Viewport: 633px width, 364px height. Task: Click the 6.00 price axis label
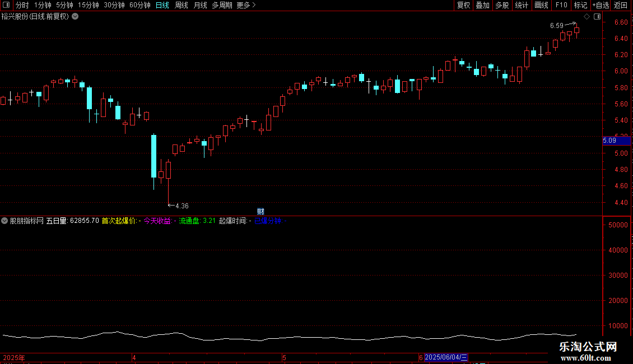[621, 71]
